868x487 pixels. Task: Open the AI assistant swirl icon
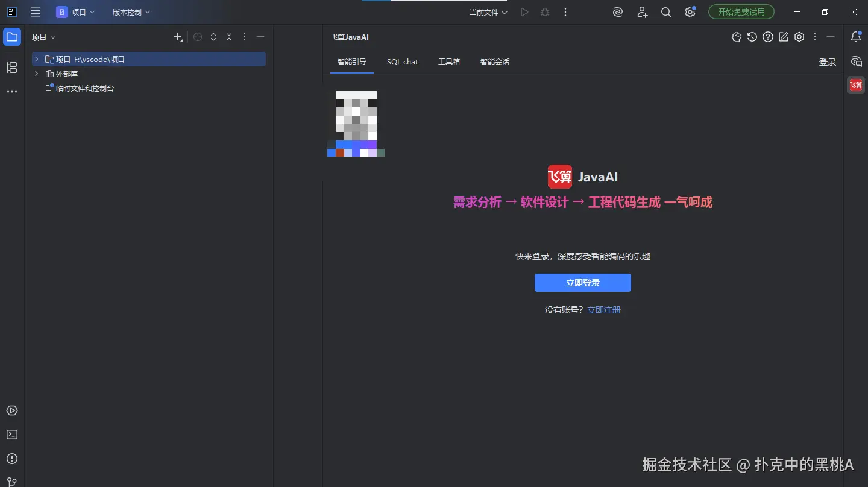618,12
